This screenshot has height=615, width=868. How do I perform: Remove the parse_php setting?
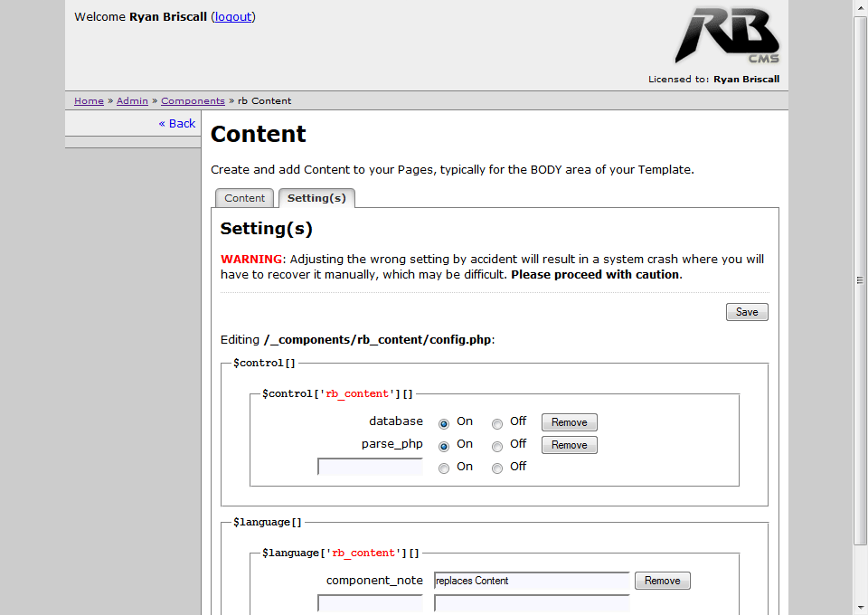pyautogui.click(x=569, y=445)
